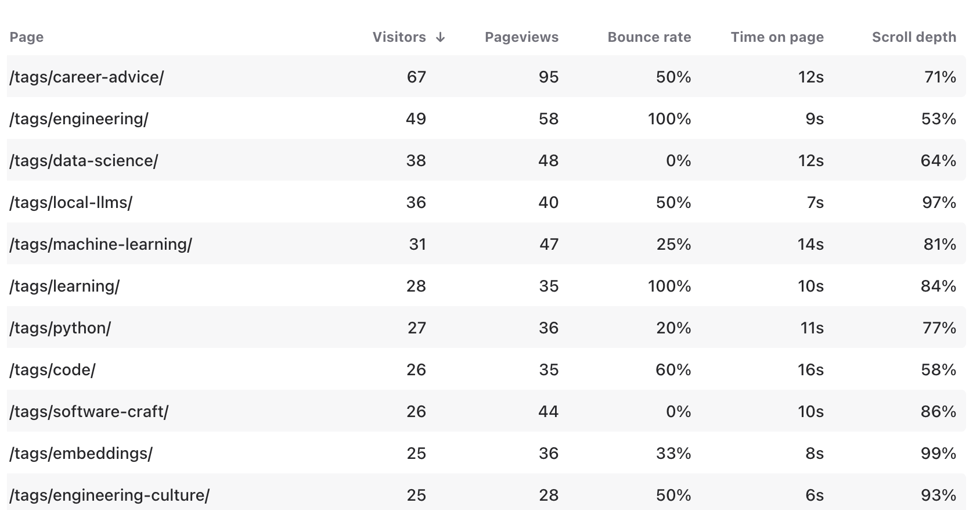Open the /tags/code/ page link
The height and width of the screenshot is (510, 980).
pos(52,369)
